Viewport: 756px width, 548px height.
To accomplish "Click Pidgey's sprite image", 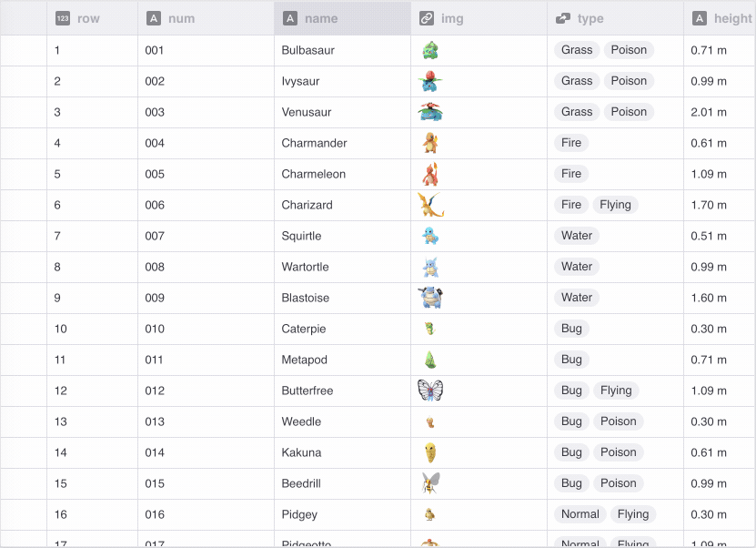I will click(430, 514).
